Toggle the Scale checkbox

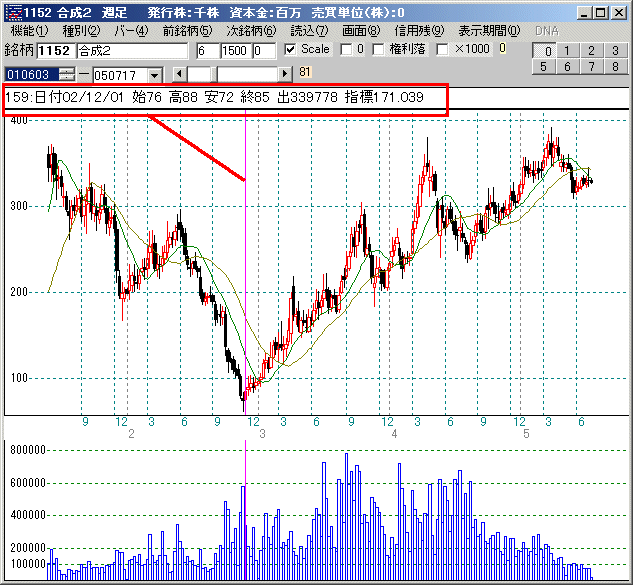click(x=291, y=50)
